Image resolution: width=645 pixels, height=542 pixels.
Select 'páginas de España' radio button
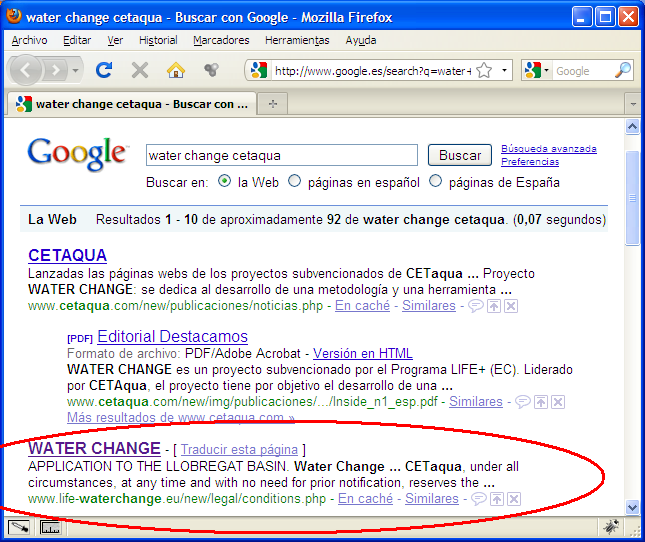click(436, 181)
